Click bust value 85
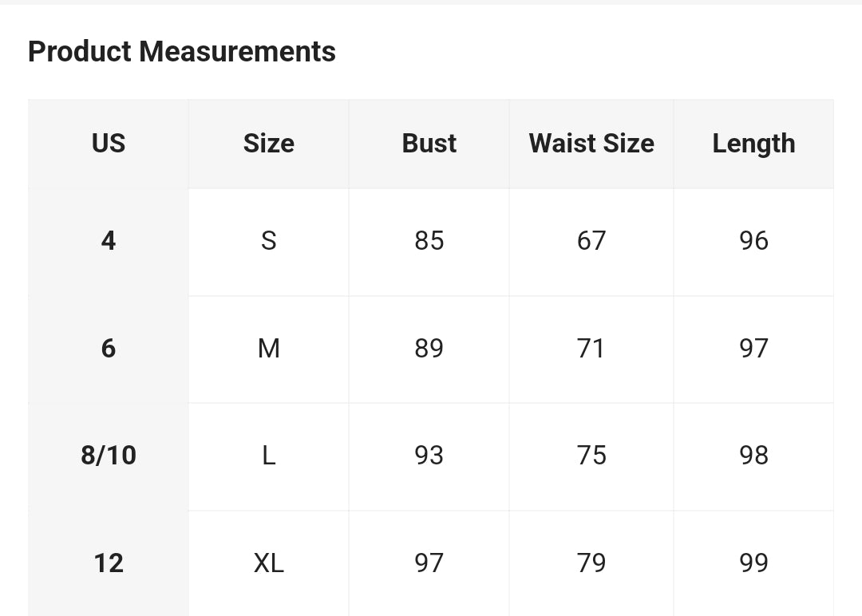Viewport: 862px width, 616px height. (429, 241)
